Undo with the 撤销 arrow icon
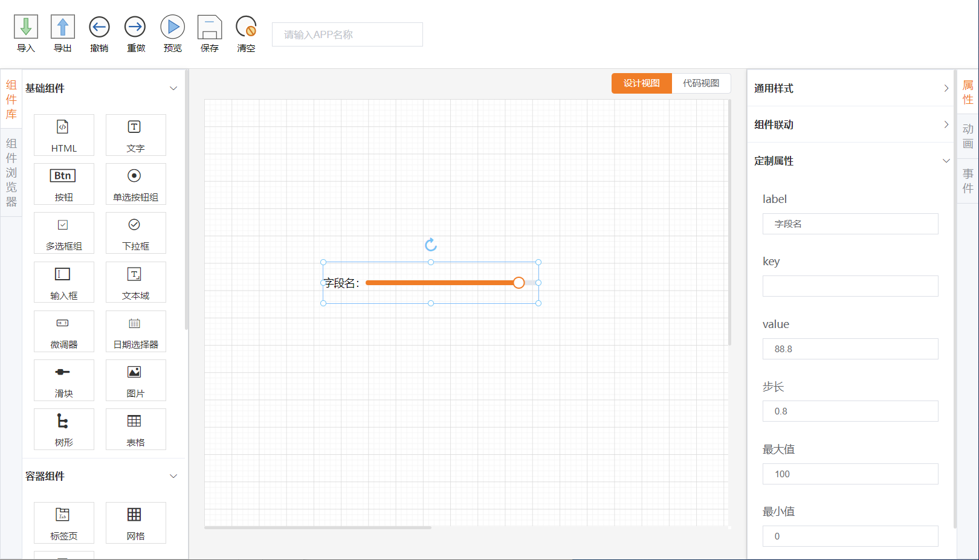The image size is (979, 560). (x=99, y=27)
